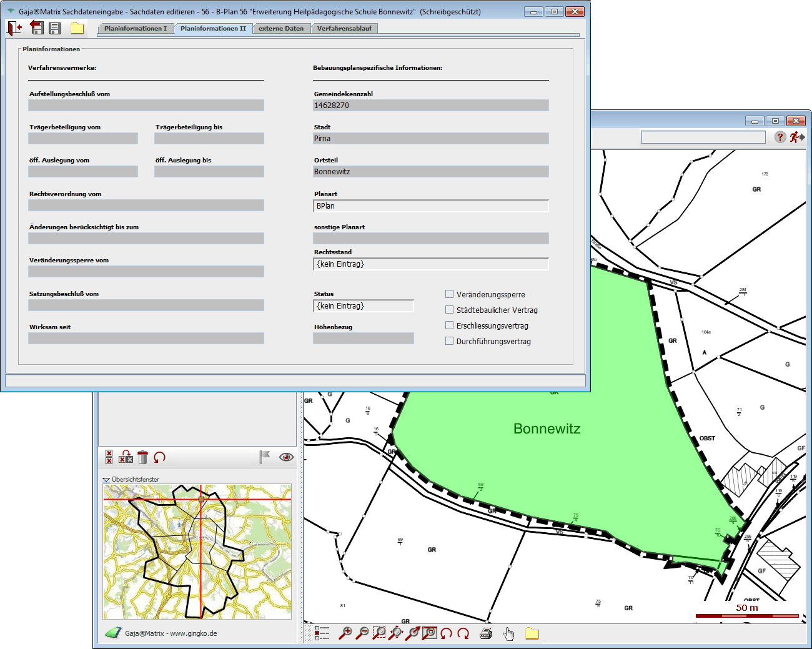
Task: Click the search input field above map
Action: (x=703, y=137)
